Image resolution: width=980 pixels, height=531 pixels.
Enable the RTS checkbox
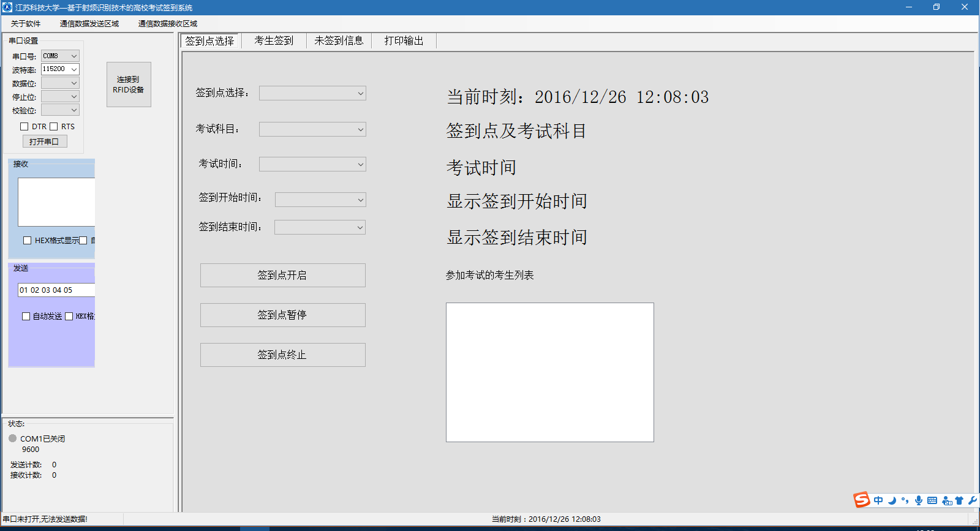tap(54, 127)
